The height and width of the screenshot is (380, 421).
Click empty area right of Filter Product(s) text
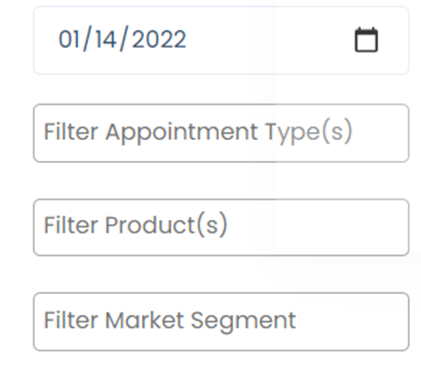(x=317, y=227)
